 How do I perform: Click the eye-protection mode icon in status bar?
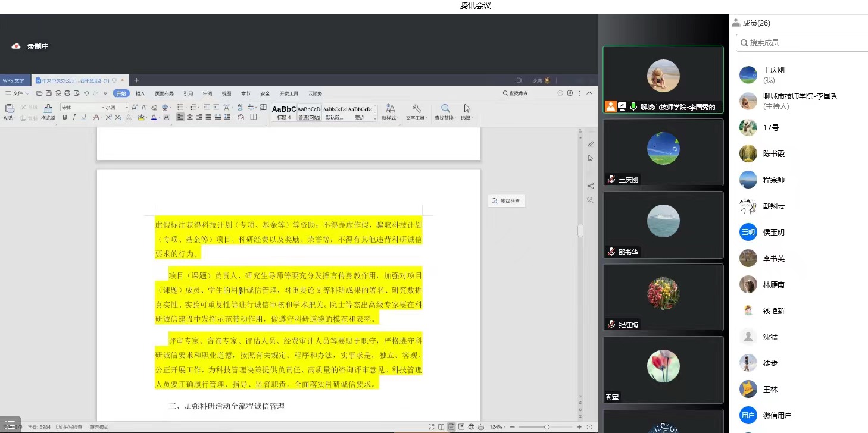481,427
